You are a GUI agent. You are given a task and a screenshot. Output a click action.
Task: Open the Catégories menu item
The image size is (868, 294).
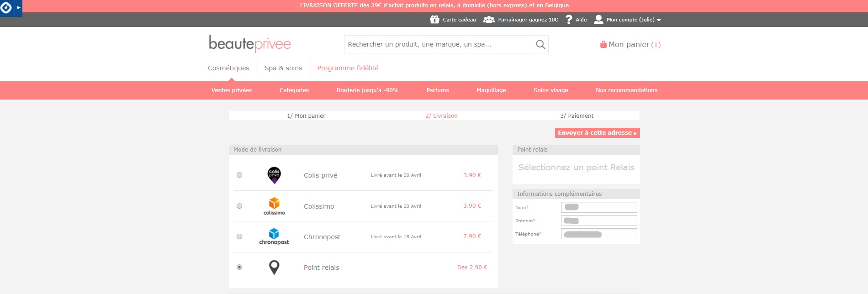(x=294, y=90)
